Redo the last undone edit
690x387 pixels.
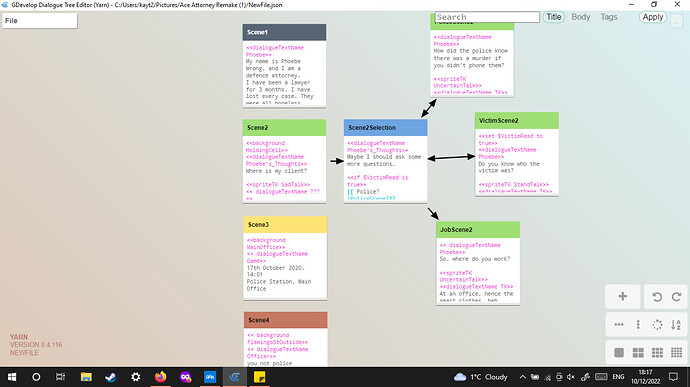click(x=676, y=297)
